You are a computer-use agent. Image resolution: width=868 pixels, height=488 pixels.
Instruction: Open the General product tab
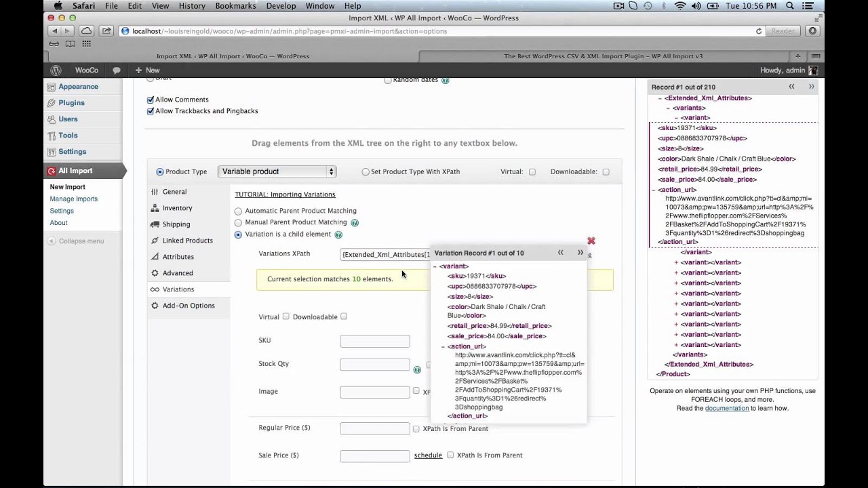(174, 192)
